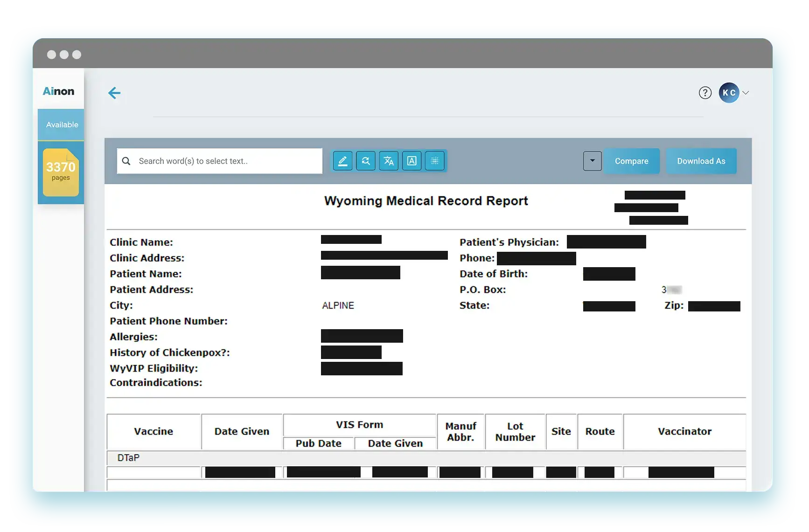Screen dimensions: 809x532
Task: Click the Ainon logo
Action: click(59, 91)
